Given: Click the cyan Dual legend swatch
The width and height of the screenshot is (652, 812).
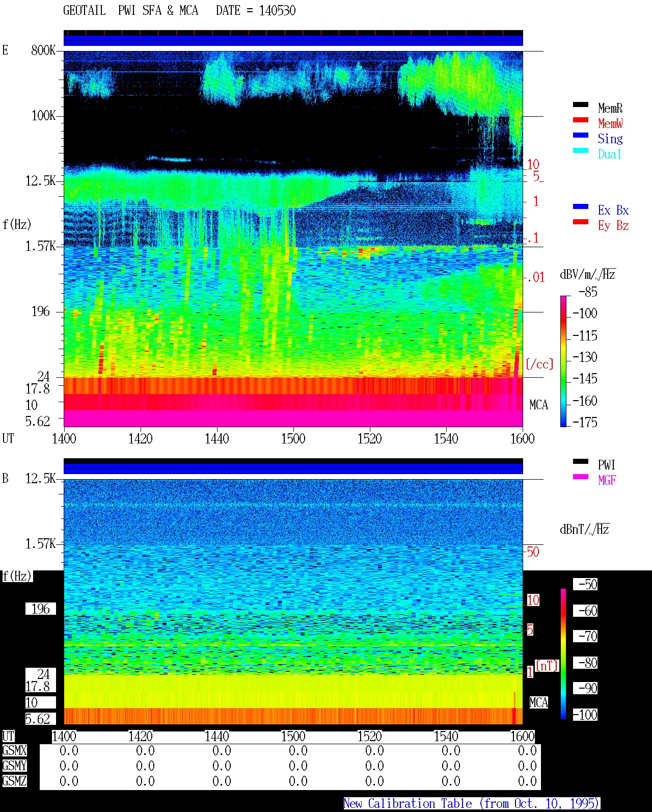Looking at the screenshot, I should click(581, 150).
